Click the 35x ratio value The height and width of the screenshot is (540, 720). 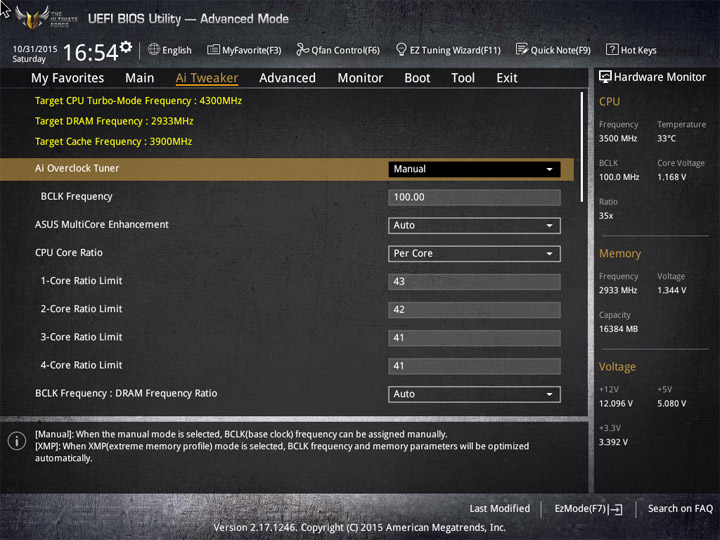click(x=606, y=216)
